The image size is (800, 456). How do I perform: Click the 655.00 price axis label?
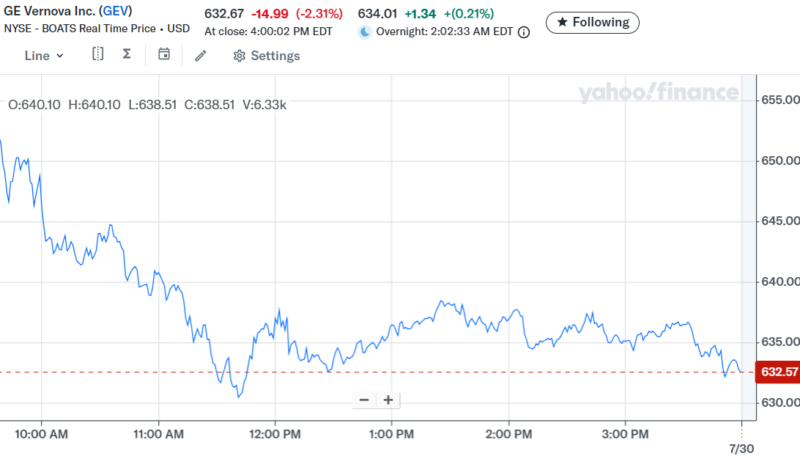click(x=780, y=100)
